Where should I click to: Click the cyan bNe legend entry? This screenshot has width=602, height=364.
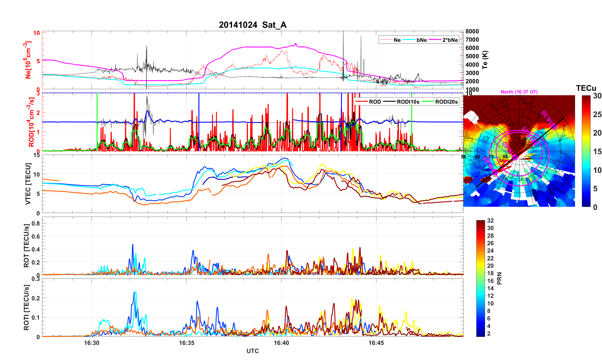[x=409, y=40]
